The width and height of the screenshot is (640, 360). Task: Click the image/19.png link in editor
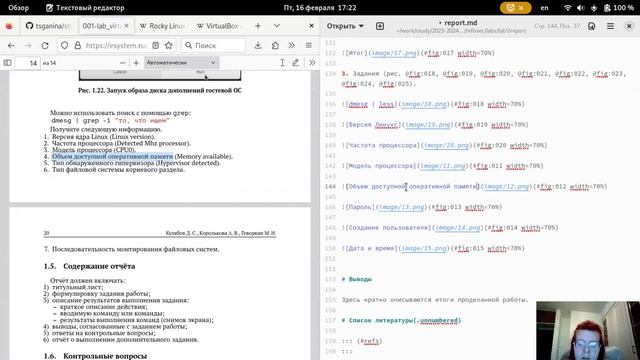(x=428, y=124)
